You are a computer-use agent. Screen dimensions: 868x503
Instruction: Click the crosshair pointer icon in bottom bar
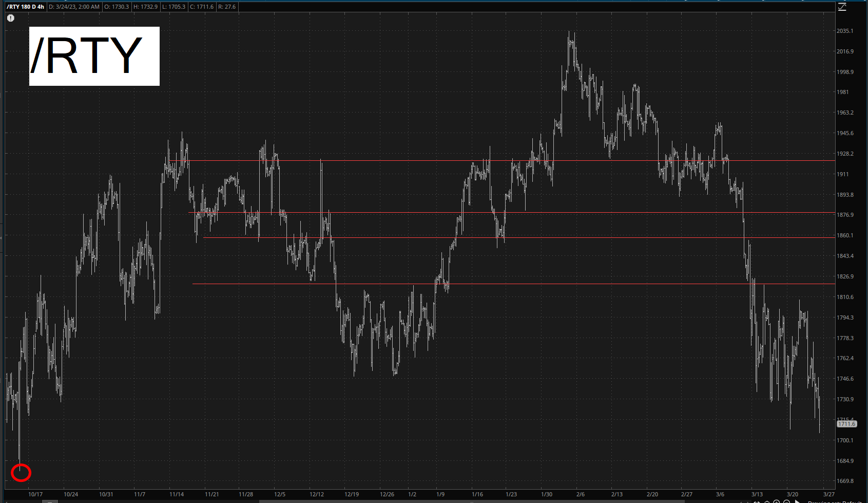[x=767, y=501]
